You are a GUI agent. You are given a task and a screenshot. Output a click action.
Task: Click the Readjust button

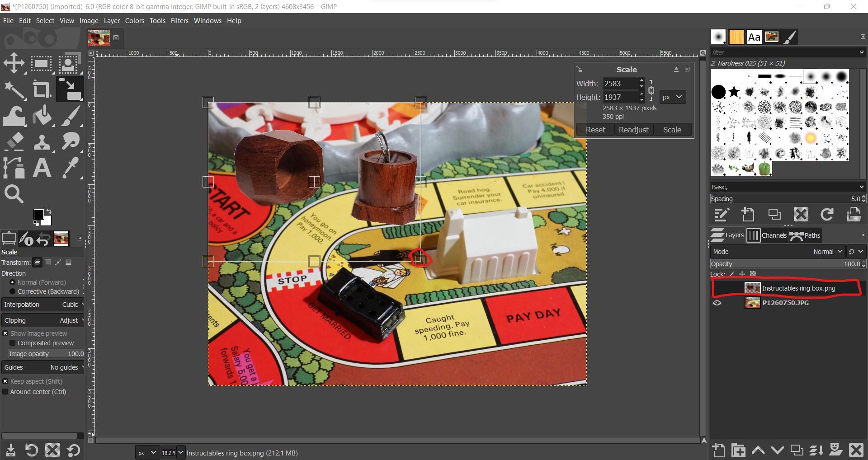point(633,130)
